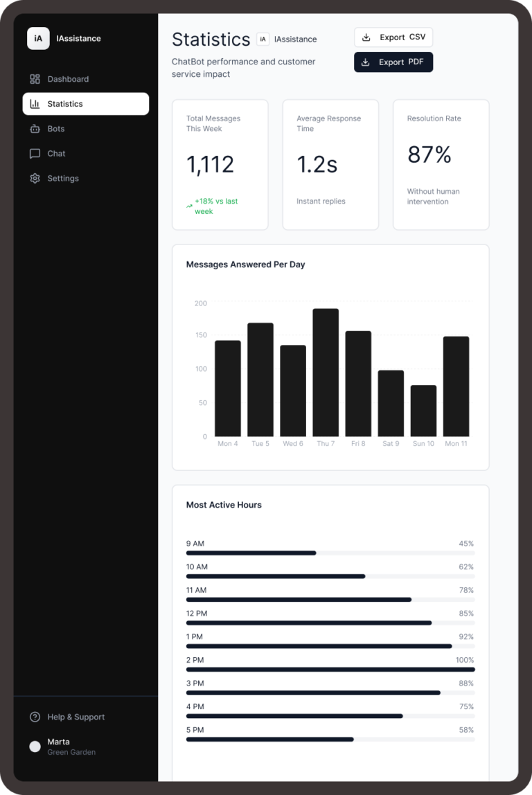Open the Dashboard menu item
The image size is (532, 795).
pyautogui.click(x=68, y=79)
